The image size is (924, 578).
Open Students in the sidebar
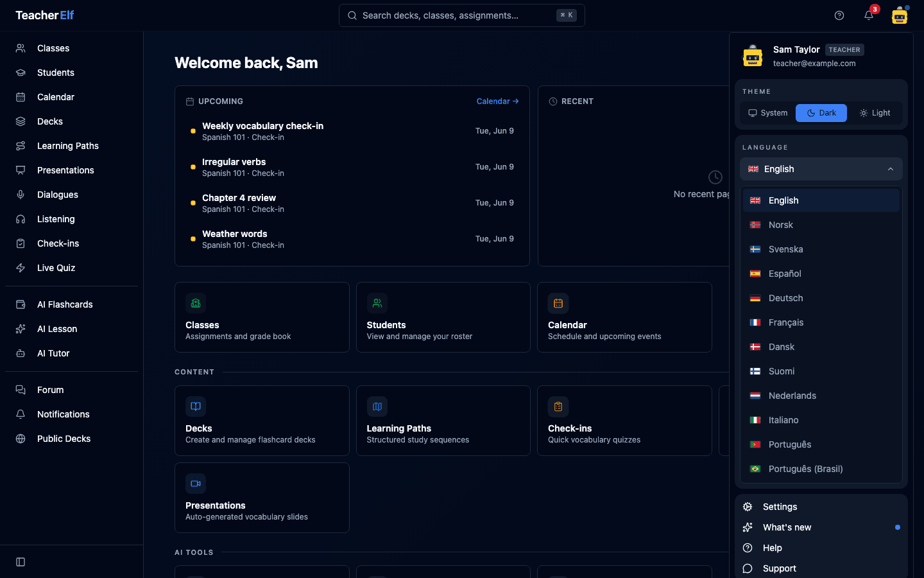click(x=71, y=73)
